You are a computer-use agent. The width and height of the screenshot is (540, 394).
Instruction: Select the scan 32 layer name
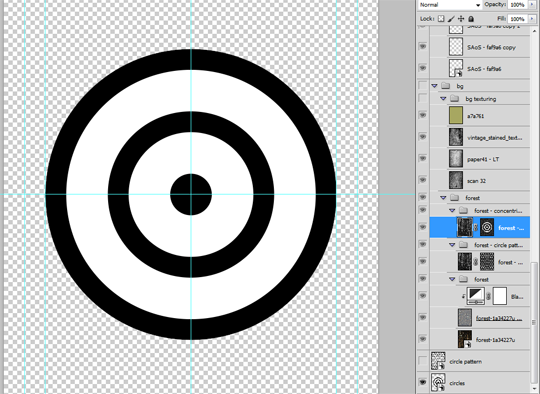477,180
